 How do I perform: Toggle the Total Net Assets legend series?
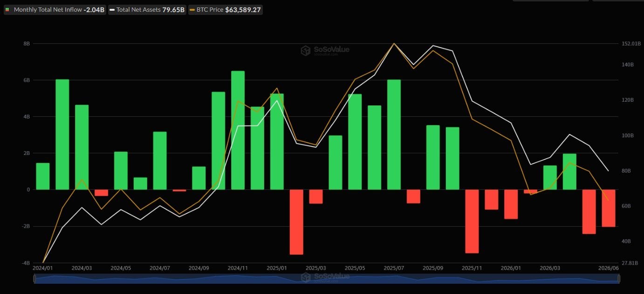pos(147,9)
